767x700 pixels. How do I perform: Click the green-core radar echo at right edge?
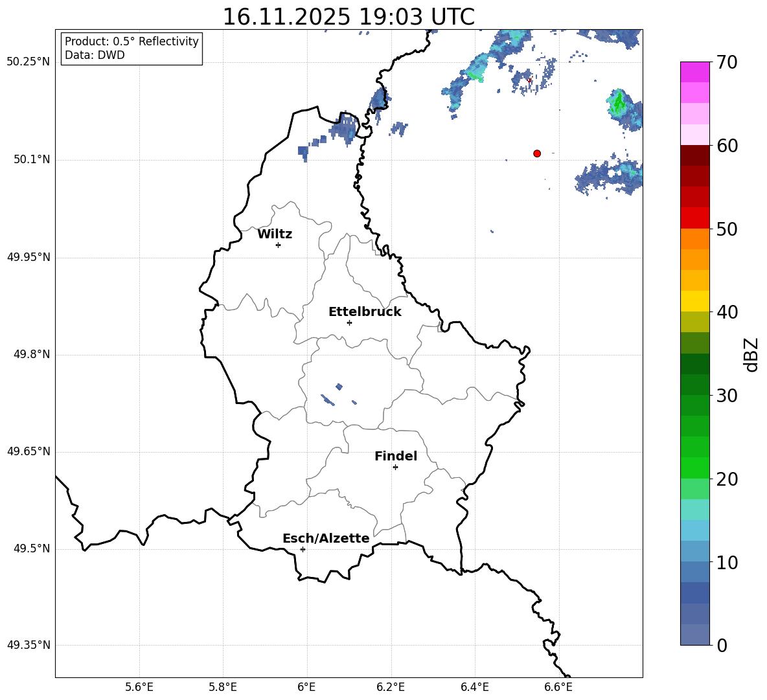coord(624,109)
